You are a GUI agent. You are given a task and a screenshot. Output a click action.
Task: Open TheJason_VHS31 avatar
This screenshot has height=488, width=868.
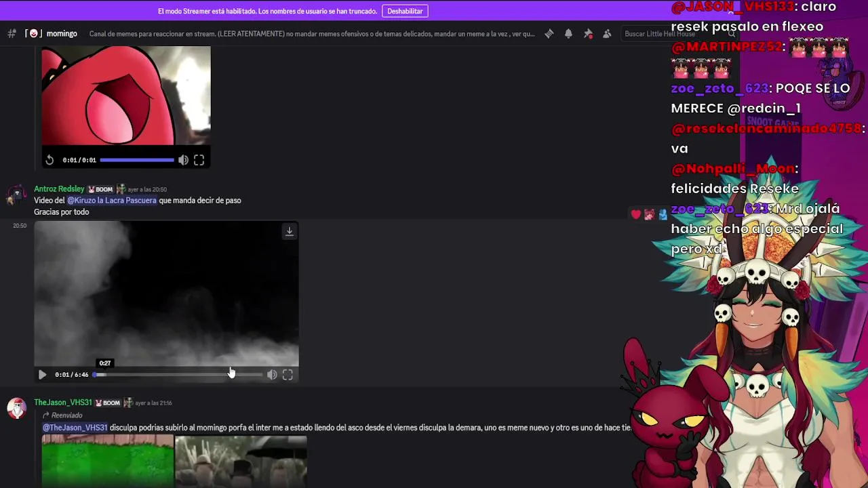16,408
